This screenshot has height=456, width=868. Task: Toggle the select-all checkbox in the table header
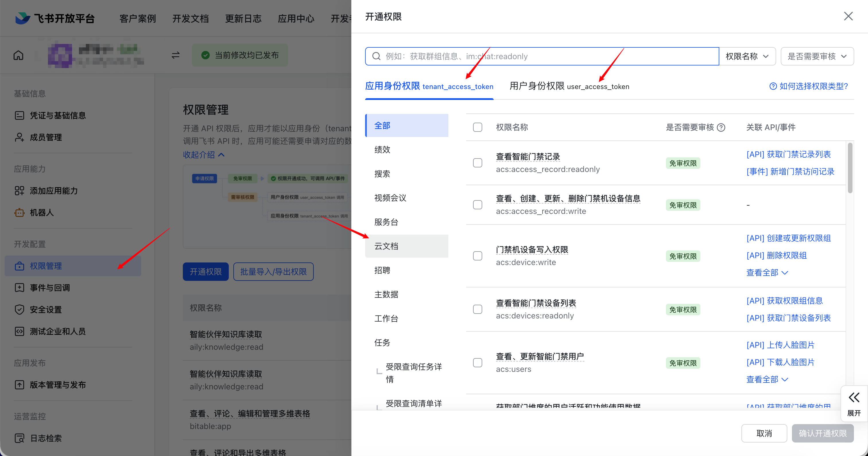click(477, 127)
